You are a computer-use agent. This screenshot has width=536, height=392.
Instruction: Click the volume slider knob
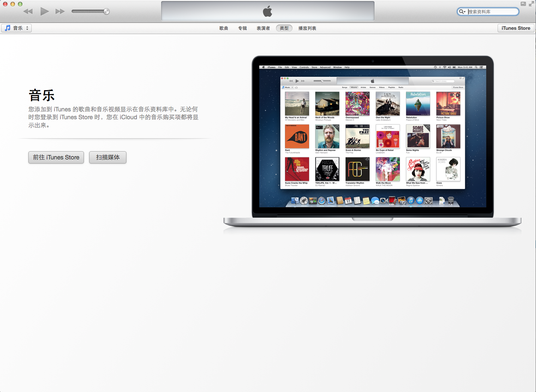tap(106, 12)
